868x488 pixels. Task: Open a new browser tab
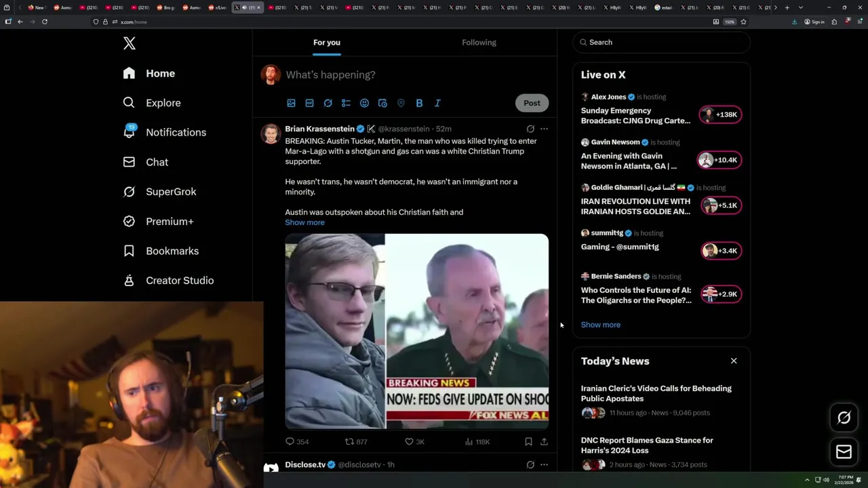point(787,7)
